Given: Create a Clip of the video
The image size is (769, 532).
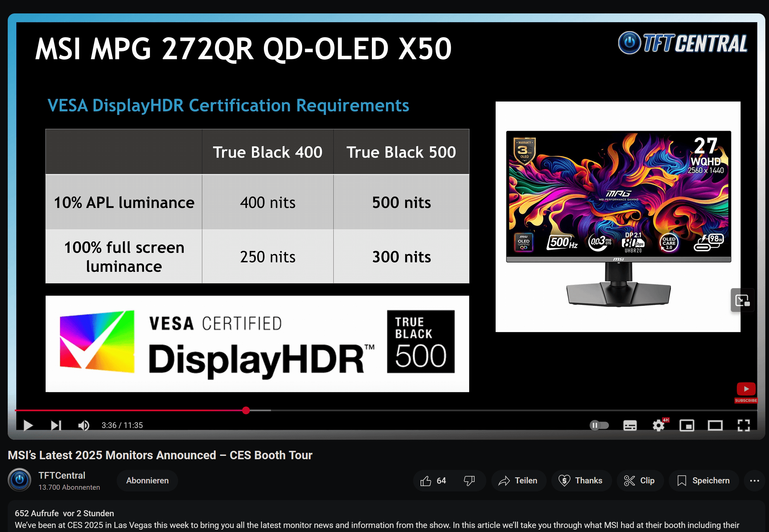Looking at the screenshot, I should coord(640,481).
